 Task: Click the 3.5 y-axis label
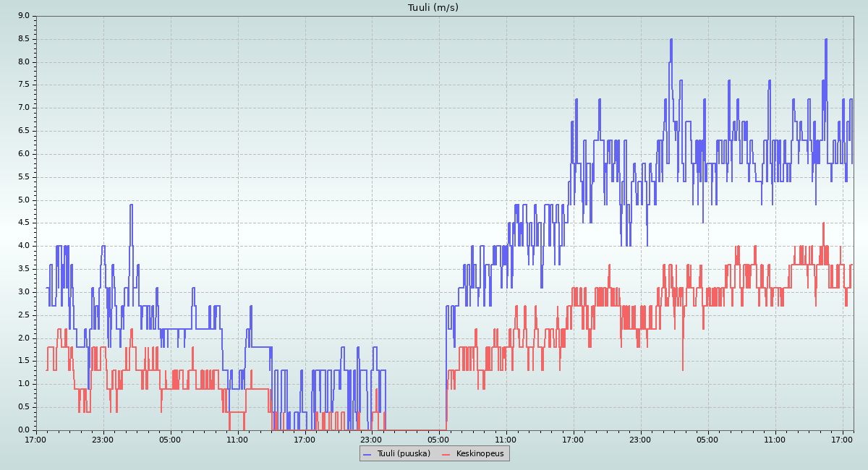pyautogui.click(x=22, y=269)
